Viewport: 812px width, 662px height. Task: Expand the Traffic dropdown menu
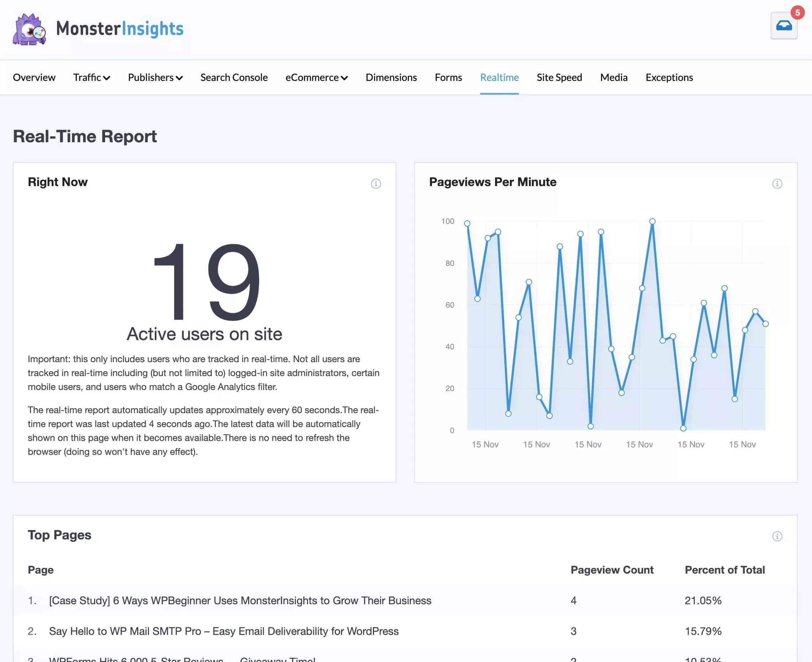pos(92,77)
